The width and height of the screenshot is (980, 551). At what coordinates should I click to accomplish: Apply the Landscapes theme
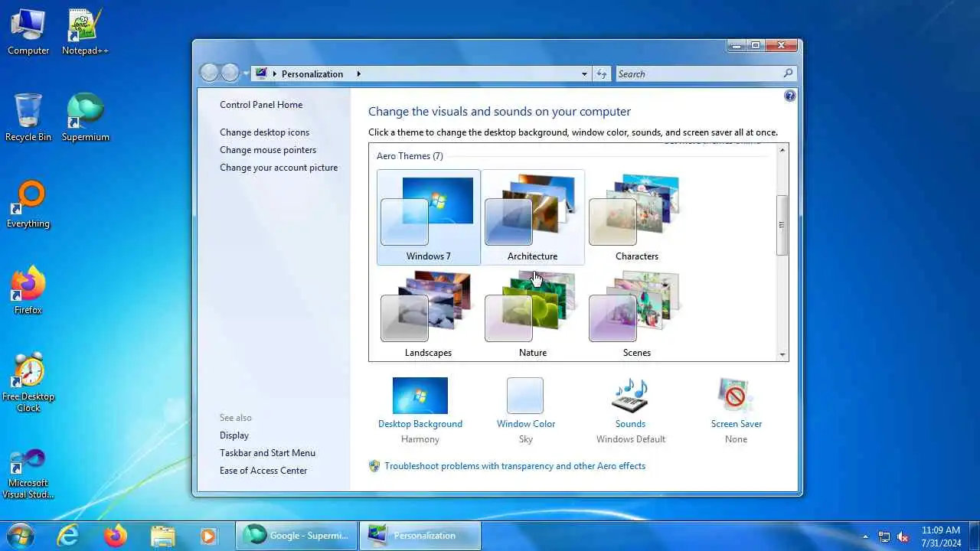[429, 314]
